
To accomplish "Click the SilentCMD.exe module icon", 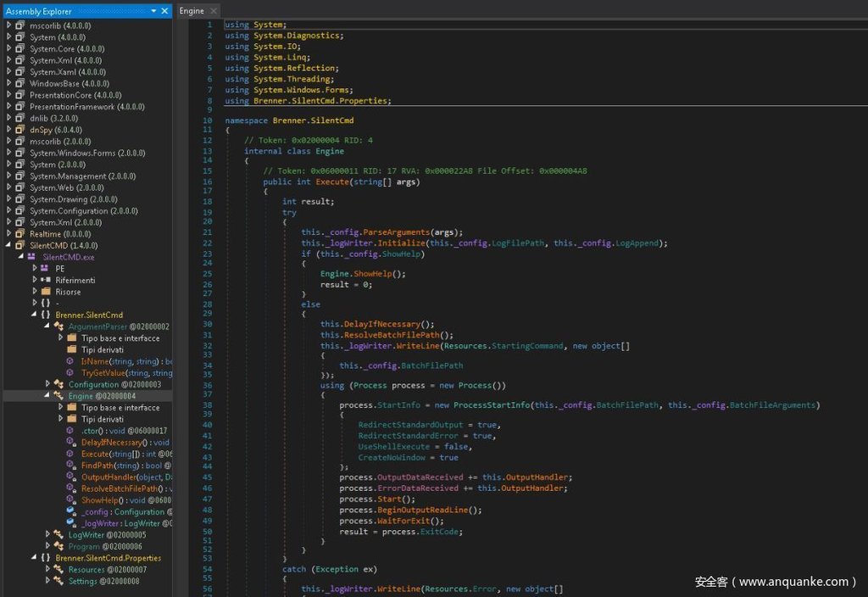I will [32, 256].
